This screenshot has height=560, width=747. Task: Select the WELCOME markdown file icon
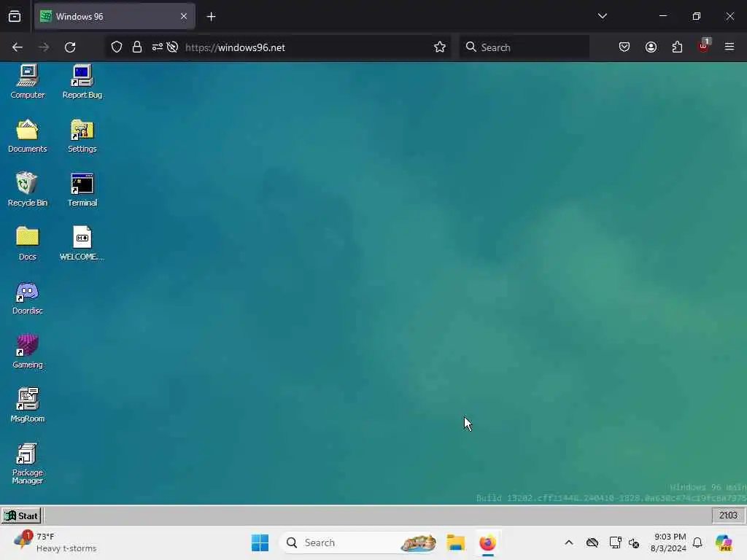82,244
